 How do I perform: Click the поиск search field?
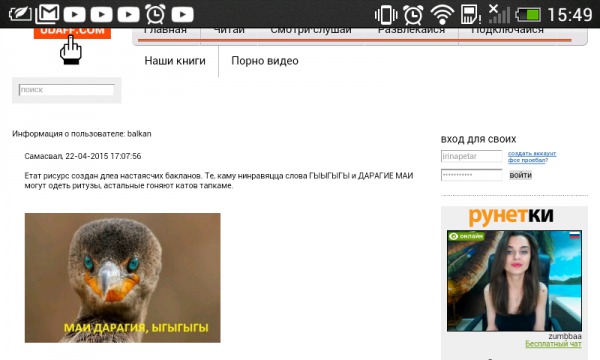(66, 90)
